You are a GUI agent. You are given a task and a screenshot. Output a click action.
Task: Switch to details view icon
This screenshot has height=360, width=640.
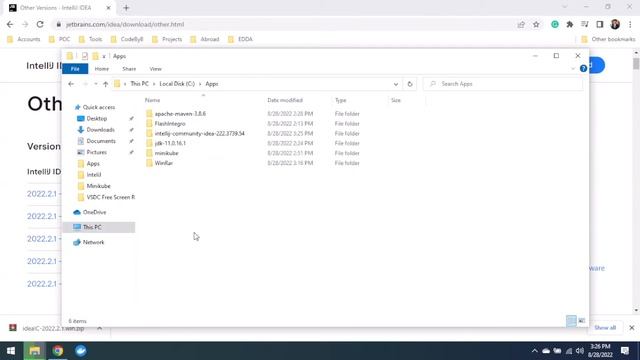[x=571, y=321]
